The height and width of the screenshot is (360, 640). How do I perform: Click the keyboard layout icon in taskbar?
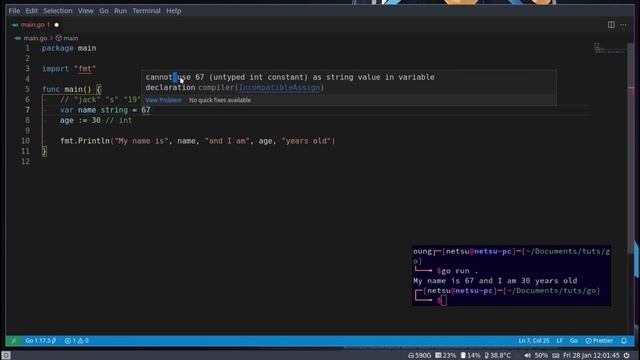[556, 356]
